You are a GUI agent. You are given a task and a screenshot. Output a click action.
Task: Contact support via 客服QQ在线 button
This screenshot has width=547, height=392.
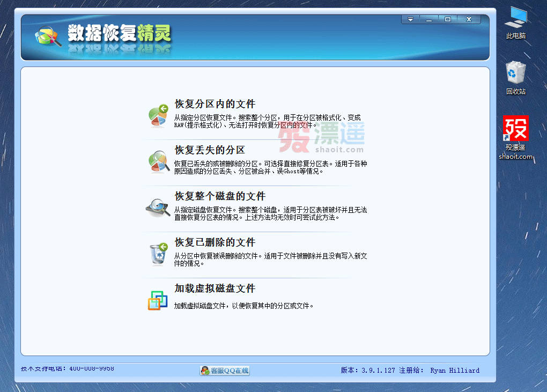[225, 371]
